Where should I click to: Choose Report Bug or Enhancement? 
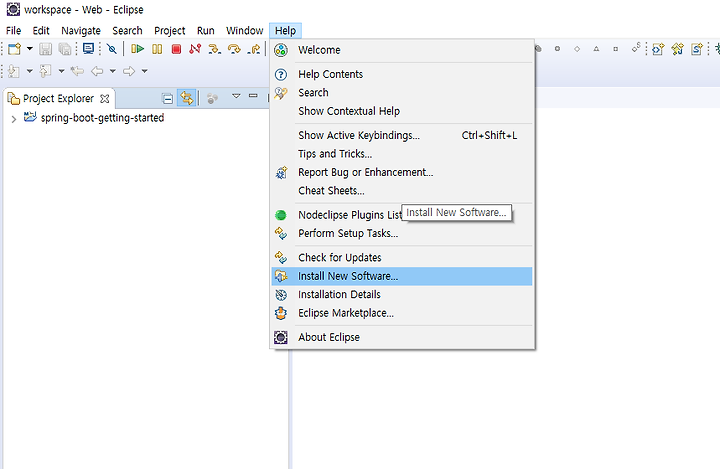[402, 172]
